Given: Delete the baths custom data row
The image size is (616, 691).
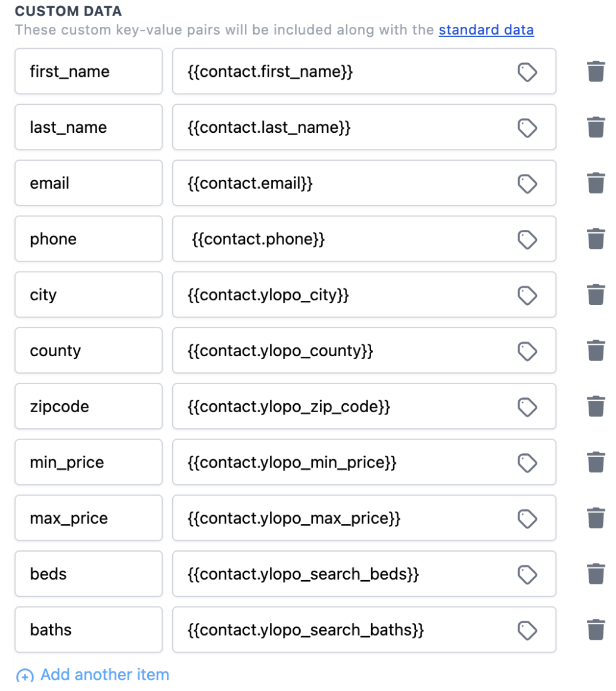Looking at the screenshot, I should point(596,630).
